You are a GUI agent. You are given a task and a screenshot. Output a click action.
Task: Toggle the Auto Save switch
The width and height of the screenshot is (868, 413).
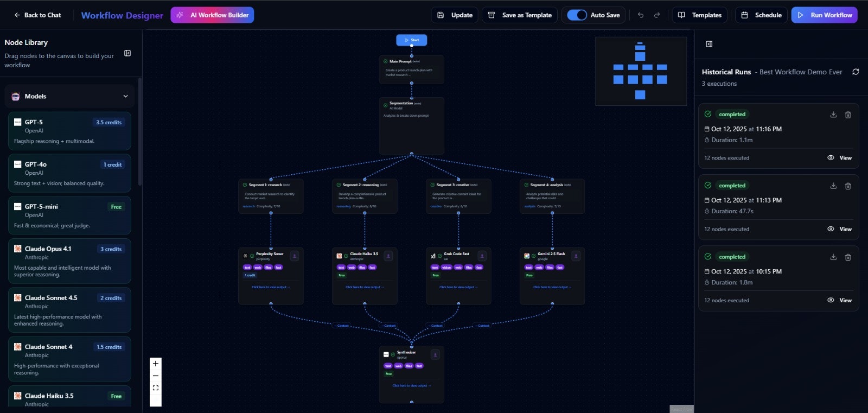pyautogui.click(x=577, y=15)
